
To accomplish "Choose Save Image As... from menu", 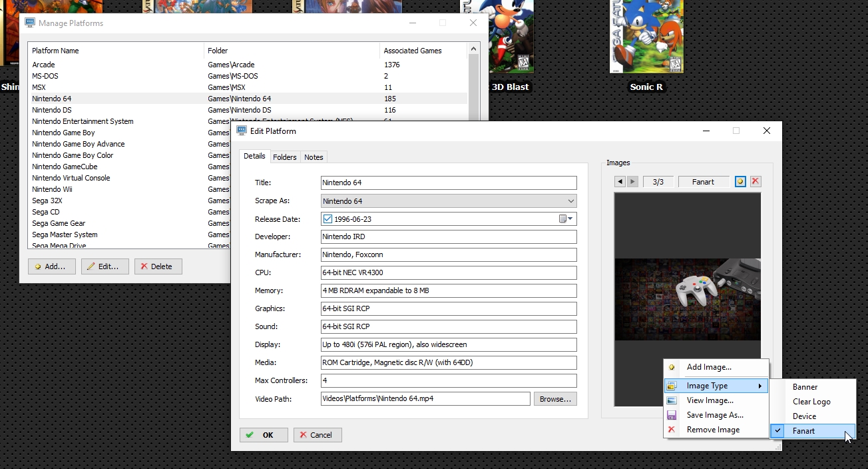I will (x=716, y=415).
